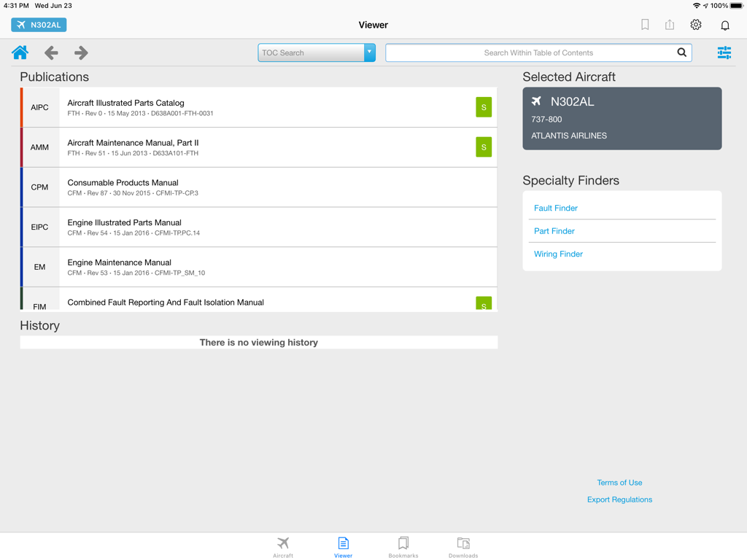Click the Home icon in the toolbar
This screenshot has width=747, height=560.
pyautogui.click(x=20, y=52)
